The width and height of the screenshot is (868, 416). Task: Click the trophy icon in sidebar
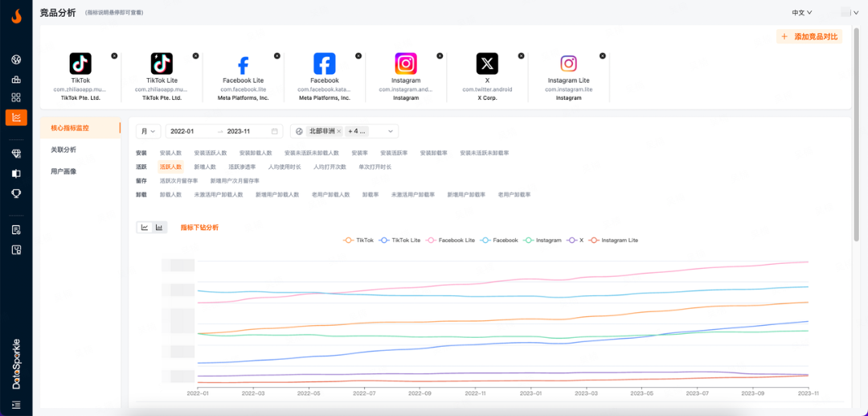[x=16, y=193]
